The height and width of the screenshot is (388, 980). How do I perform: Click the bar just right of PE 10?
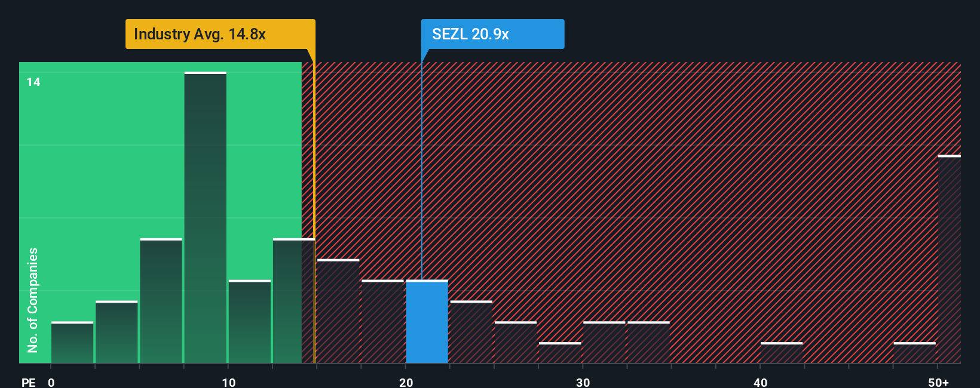pyautogui.click(x=249, y=322)
